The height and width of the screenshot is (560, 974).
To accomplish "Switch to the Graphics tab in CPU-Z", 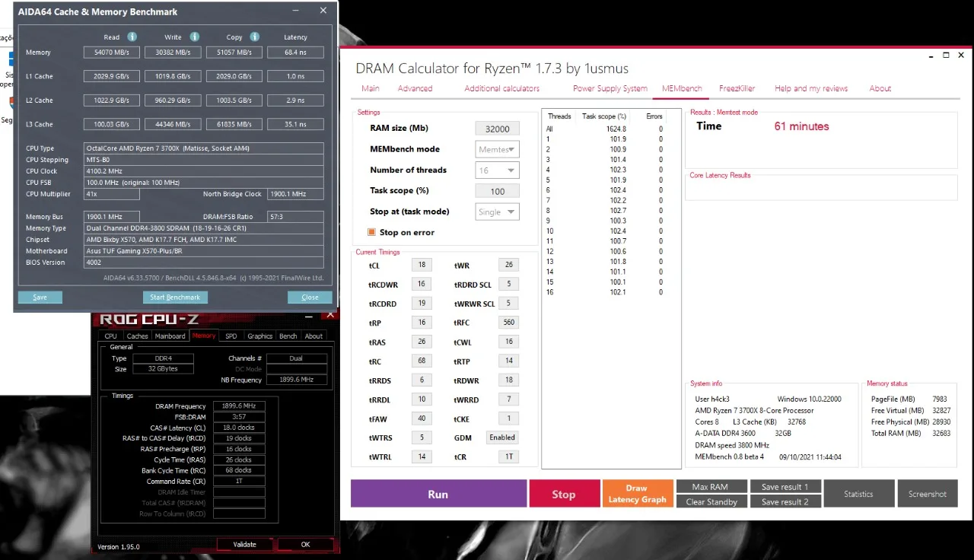I will click(x=259, y=336).
